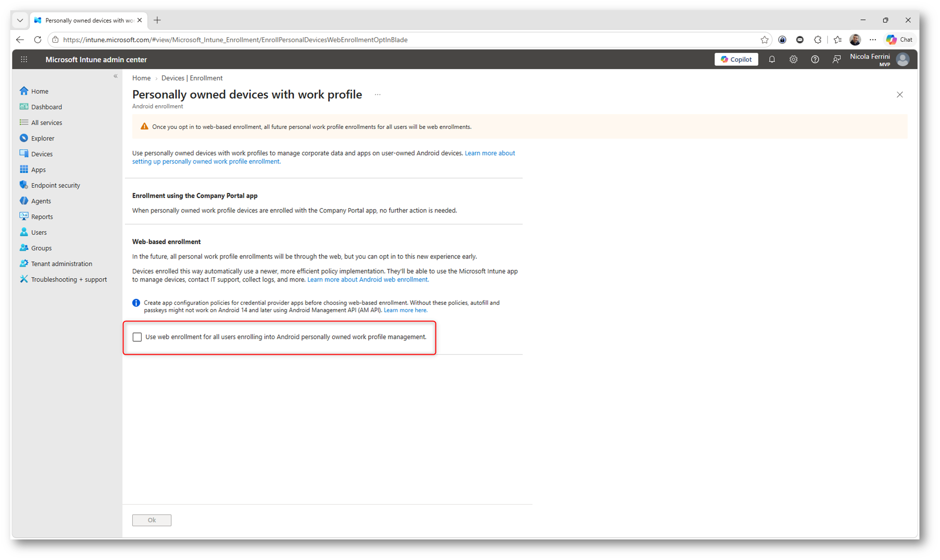Open the feedback icon in header
This screenshot has width=940, height=560.
[x=836, y=59]
